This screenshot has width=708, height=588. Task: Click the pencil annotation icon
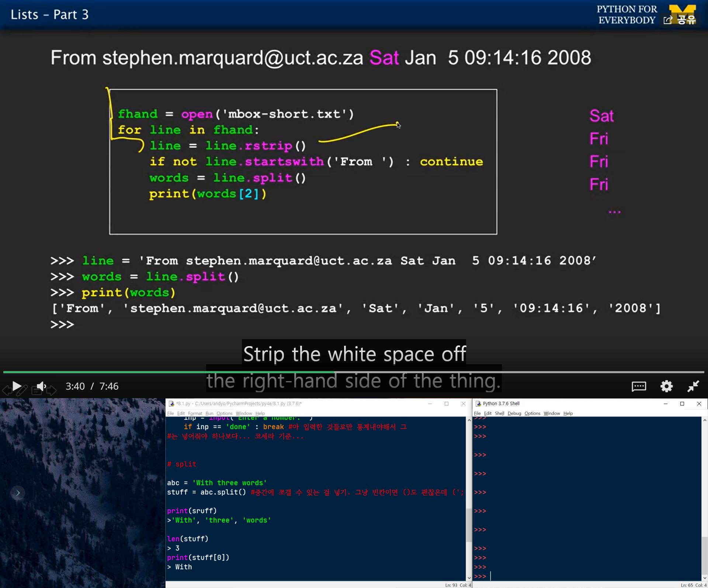pos(21,390)
